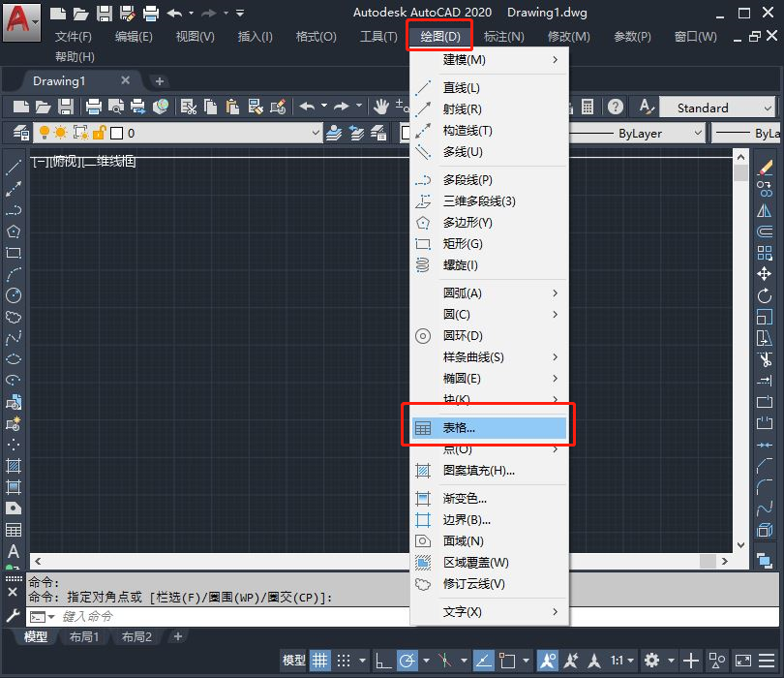Image resolution: width=784 pixels, height=678 pixels.
Task: Select the Hatch tool in left toolbar
Action: point(13,466)
